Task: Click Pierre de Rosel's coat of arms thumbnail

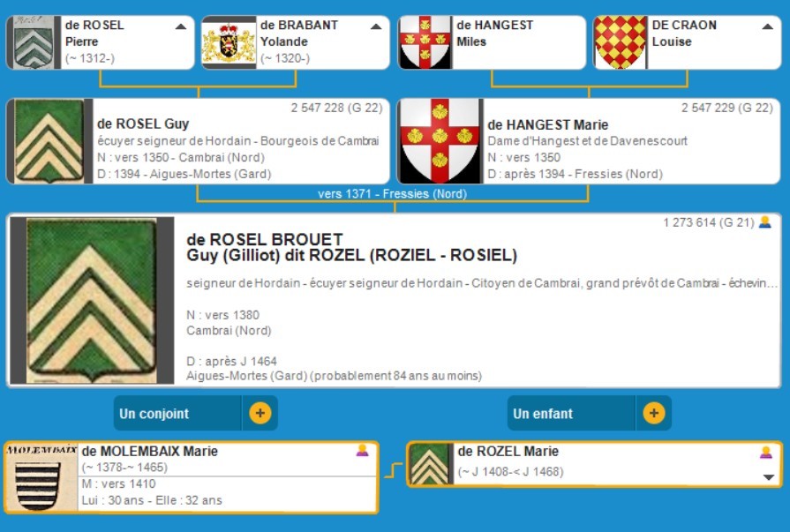Action: pyautogui.click(x=34, y=42)
